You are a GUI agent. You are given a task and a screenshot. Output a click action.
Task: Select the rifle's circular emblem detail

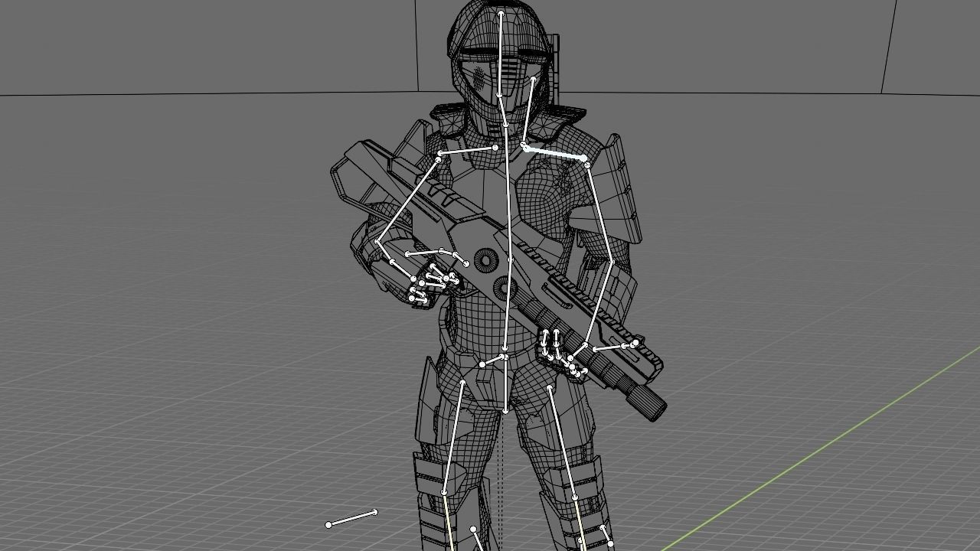[x=485, y=260]
